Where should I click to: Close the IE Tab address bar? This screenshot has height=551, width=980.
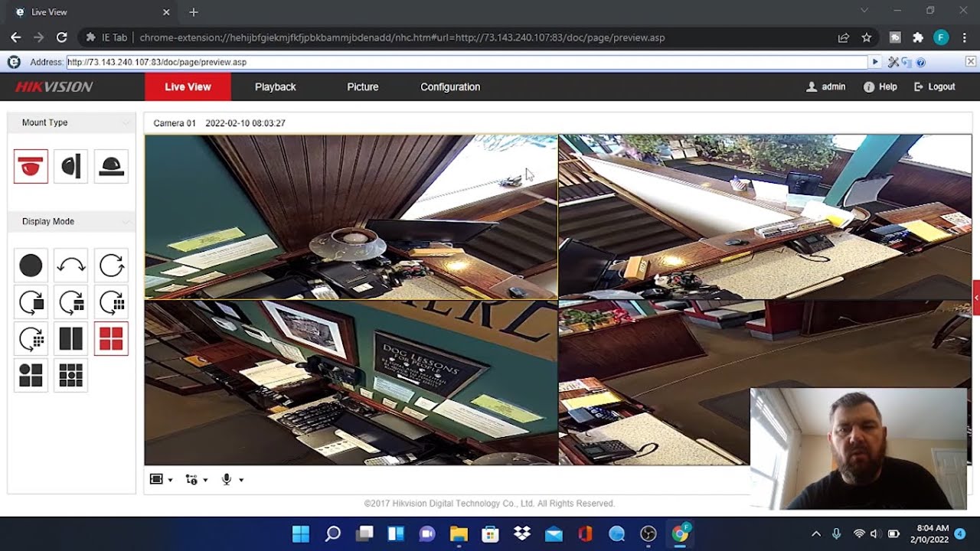(970, 61)
